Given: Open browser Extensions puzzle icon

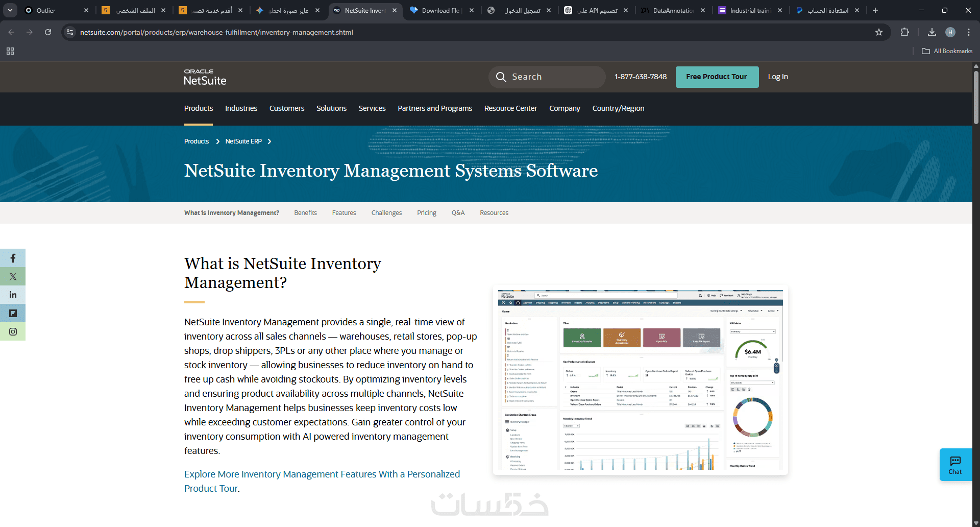Looking at the screenshot, I should tap(905, 32).
